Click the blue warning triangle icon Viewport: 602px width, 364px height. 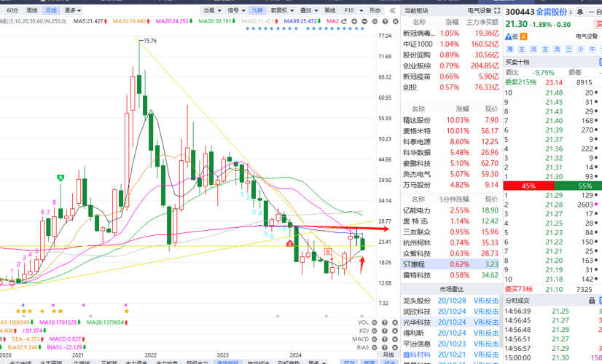click(x=508, y=37)
